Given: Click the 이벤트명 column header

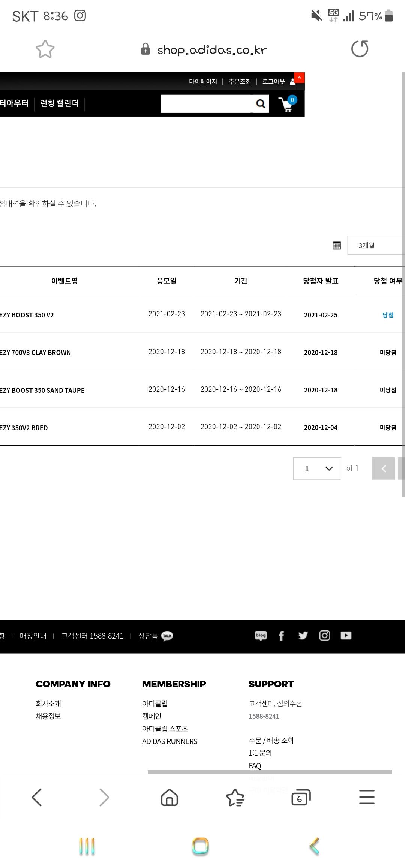Looking at the screenshot, I should (64, 281).
